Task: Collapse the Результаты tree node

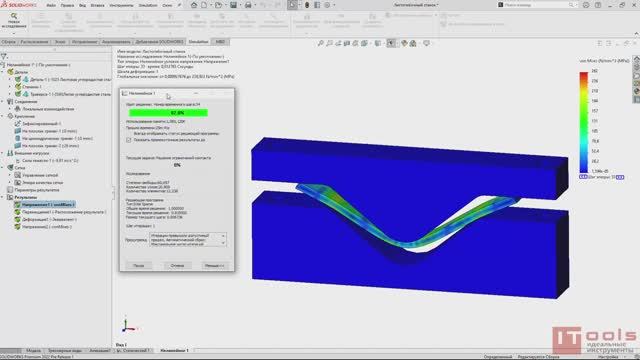Action: click(x=3, y=197)
